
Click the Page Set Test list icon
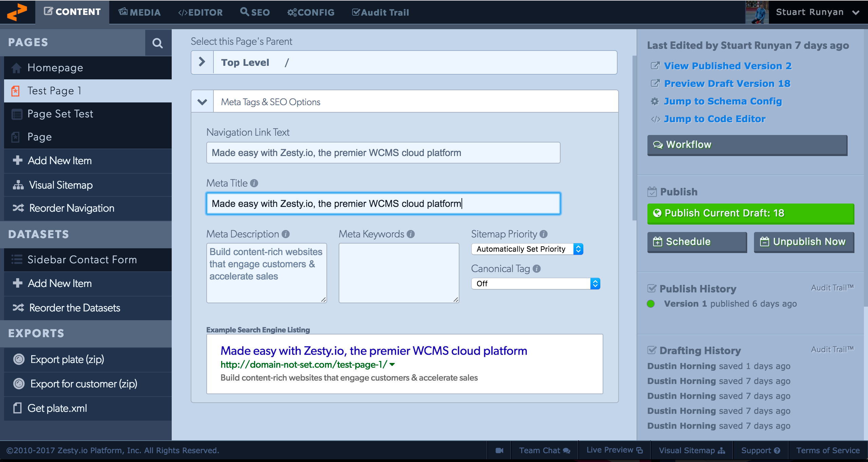[17, 114]
